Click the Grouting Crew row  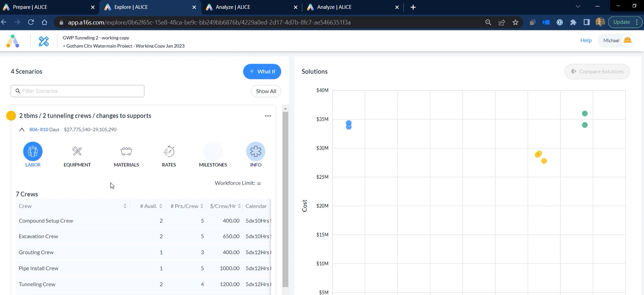(x=143, y=252)
